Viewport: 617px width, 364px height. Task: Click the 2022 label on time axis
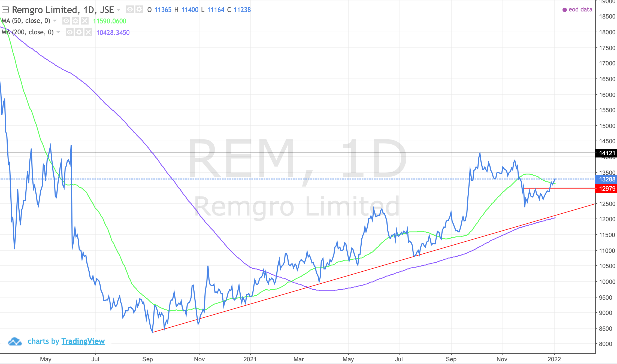tap(554, 359)
